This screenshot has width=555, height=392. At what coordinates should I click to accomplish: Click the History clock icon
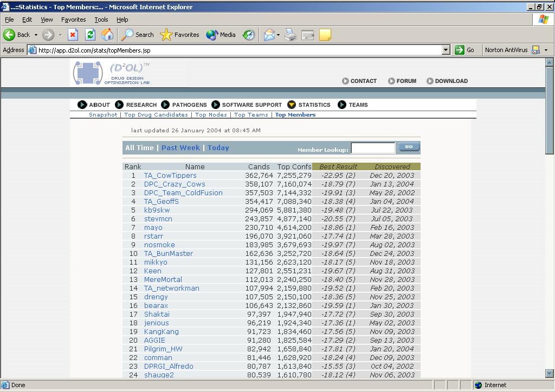(x=249, y=35)
